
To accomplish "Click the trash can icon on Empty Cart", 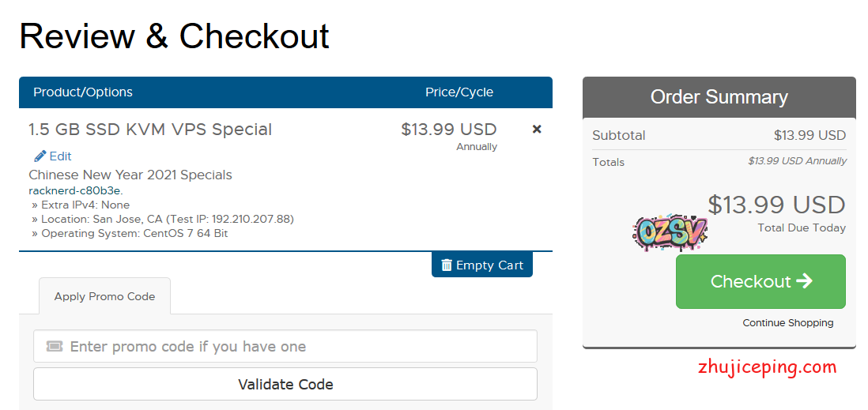I will click(x=447, y=265).
